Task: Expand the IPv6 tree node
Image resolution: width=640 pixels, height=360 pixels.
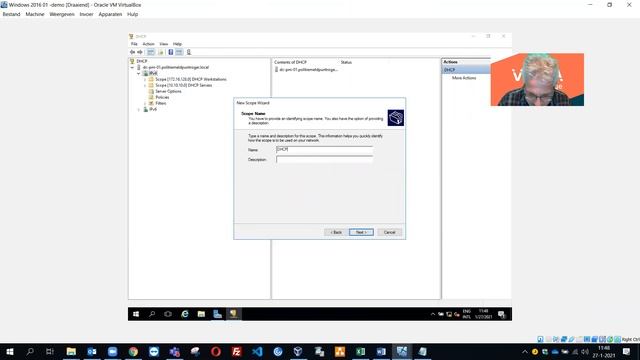Action: click(139, 109)
